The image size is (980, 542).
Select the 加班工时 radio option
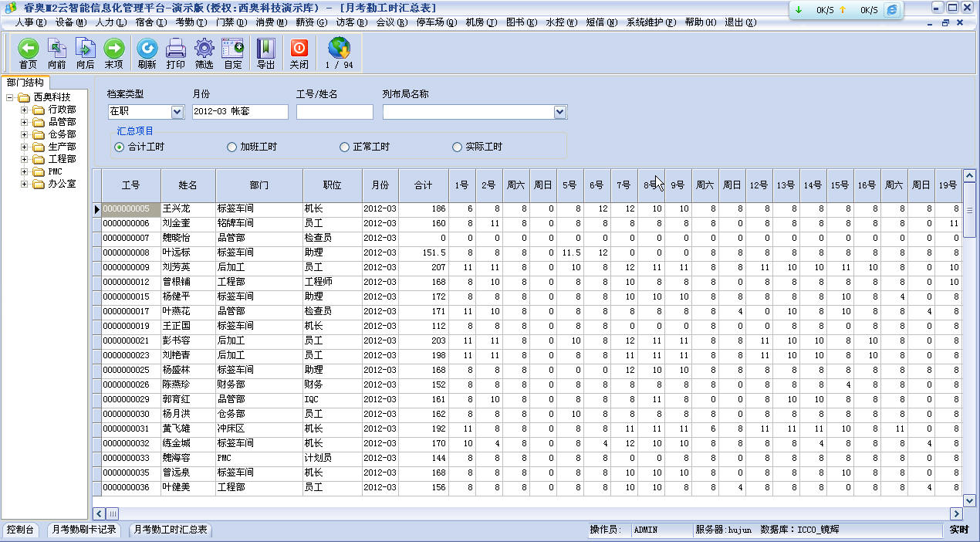[231, 147]
